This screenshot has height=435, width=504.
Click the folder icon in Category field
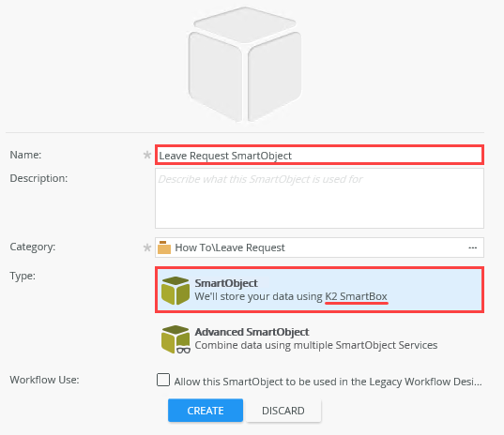[x=164, y=247]
